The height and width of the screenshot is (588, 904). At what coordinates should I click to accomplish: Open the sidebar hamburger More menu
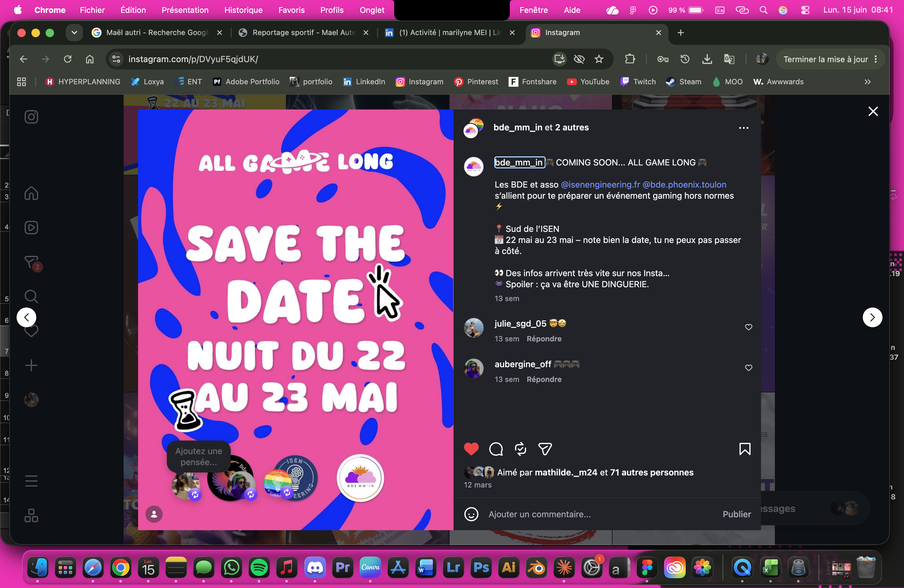31,481
